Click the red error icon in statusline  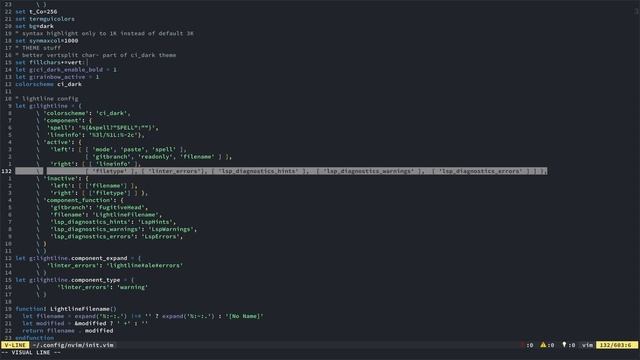click(522, 345)
